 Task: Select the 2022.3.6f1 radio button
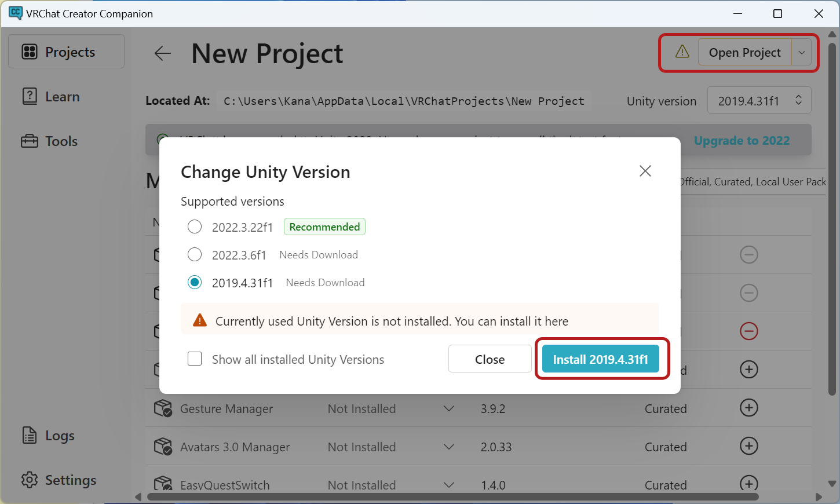(195, 254)
